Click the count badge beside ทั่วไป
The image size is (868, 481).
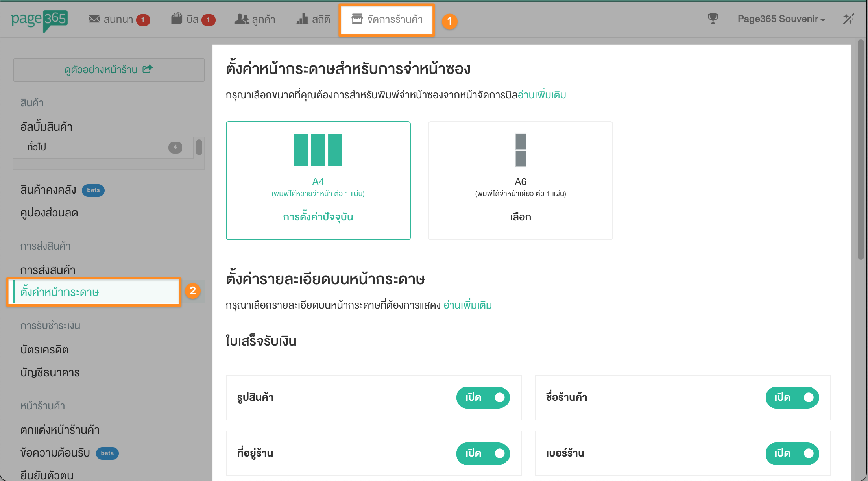(x=175, y=147)
